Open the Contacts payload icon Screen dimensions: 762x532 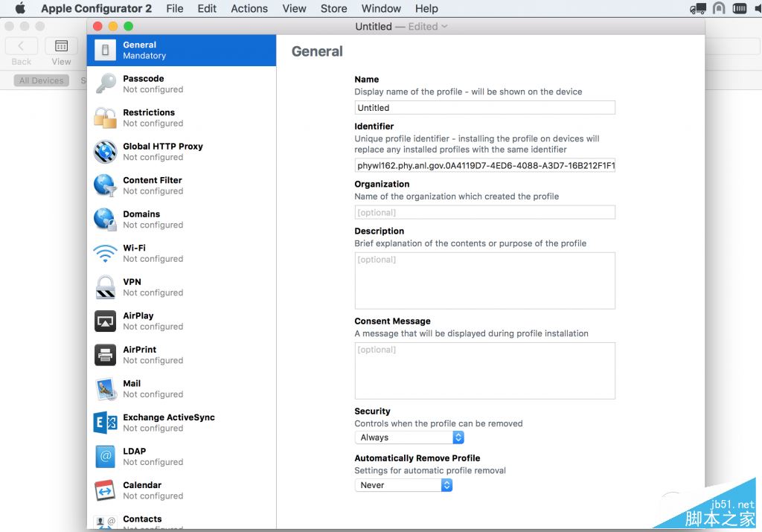click(105, 522)
